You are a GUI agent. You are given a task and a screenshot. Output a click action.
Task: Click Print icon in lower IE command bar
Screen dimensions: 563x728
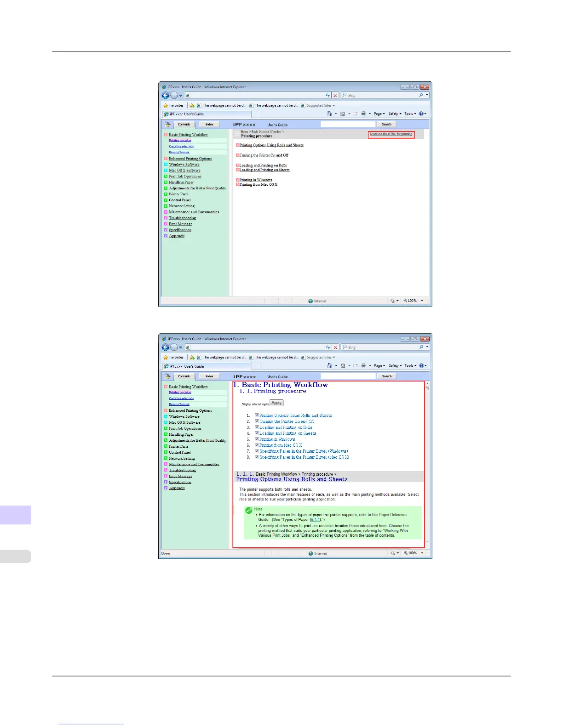363,365
